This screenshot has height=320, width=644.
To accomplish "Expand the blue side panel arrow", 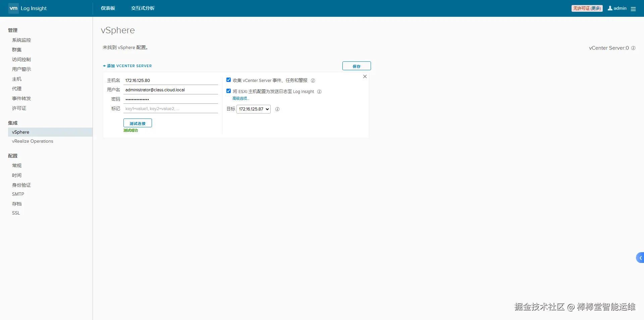I will click(x=640, y=258).
